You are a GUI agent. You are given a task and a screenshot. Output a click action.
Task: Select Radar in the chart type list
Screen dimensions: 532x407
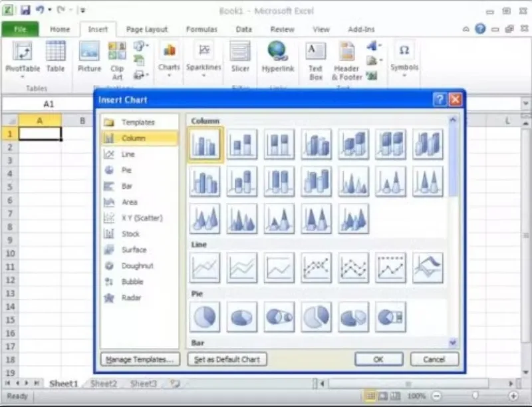click(140, 298)
